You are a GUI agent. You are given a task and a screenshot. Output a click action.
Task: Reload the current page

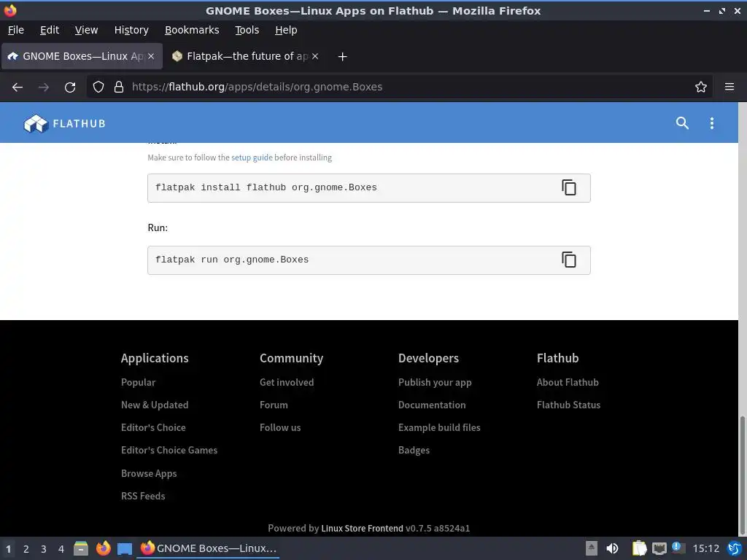(x=70, y=87)
